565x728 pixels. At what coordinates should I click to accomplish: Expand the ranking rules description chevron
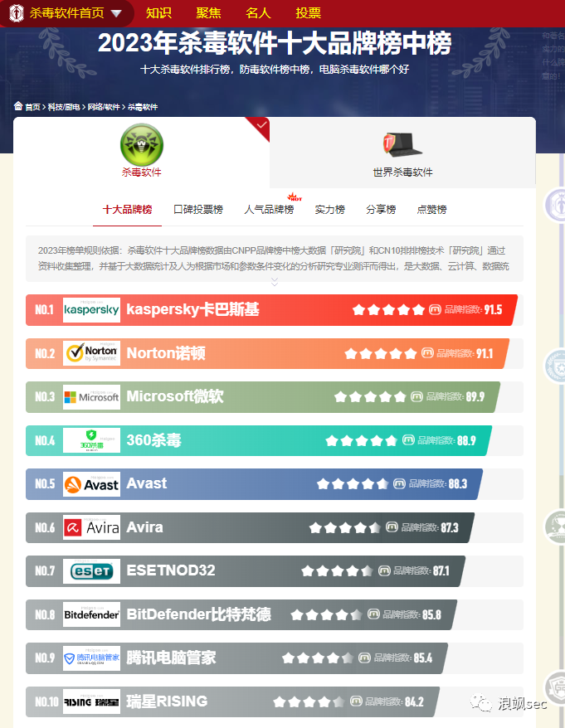(275, 282)
